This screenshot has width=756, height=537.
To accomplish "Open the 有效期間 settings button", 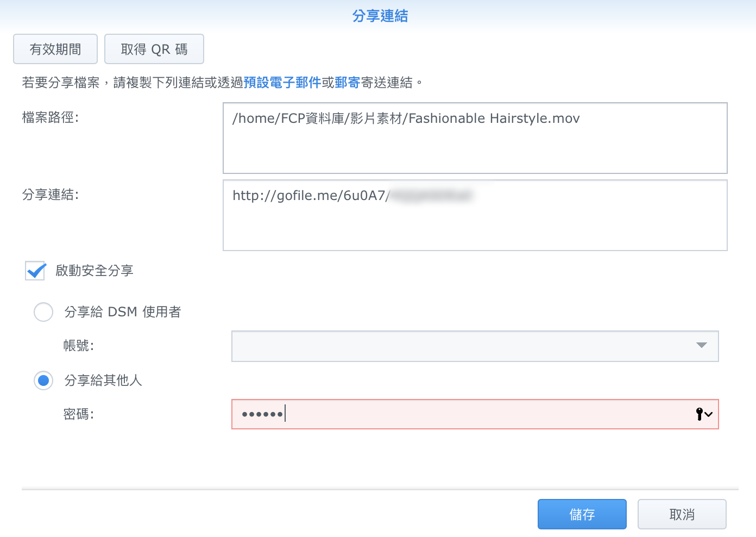I will click(x=55, y=49).
